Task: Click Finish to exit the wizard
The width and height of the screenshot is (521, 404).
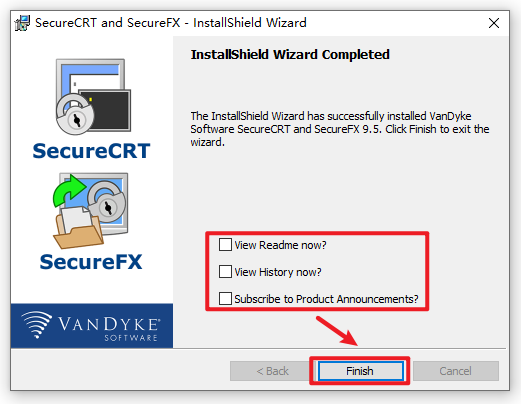Action: [360, 371]
